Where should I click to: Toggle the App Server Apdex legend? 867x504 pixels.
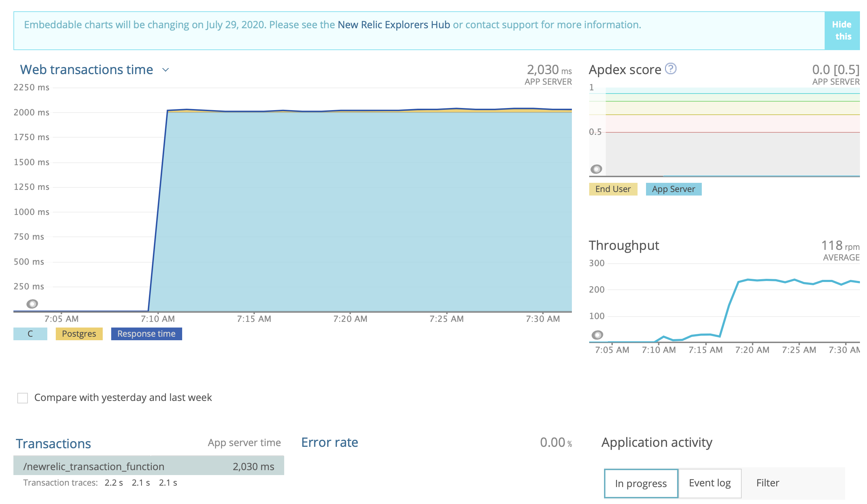point(673,189)
